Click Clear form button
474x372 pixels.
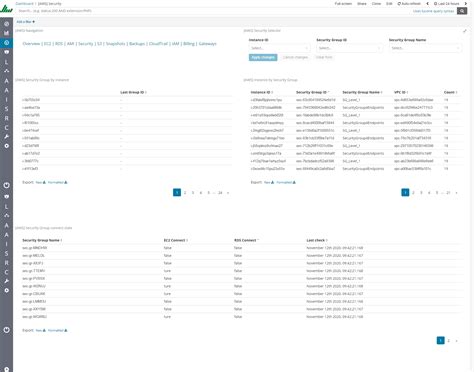[x=324, y=57]
